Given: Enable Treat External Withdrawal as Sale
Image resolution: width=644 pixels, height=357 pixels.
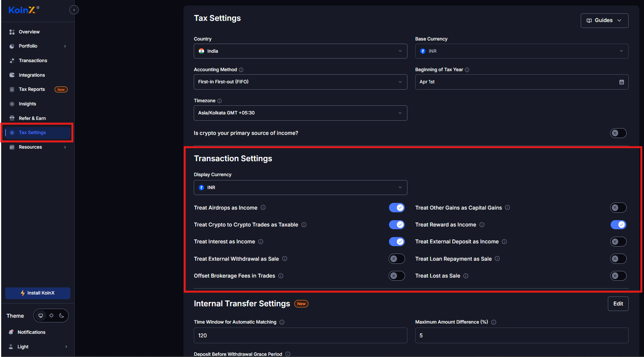Looking at the screenshot, I should click(x=397, y=259).
